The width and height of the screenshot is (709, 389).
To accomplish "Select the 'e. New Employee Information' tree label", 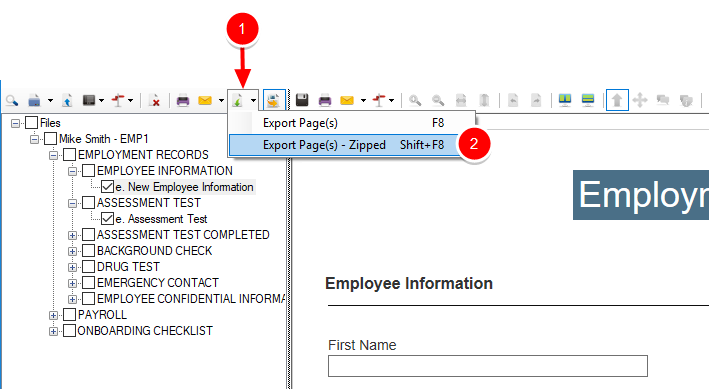I will pyautogui.click(x=184, y=187).
